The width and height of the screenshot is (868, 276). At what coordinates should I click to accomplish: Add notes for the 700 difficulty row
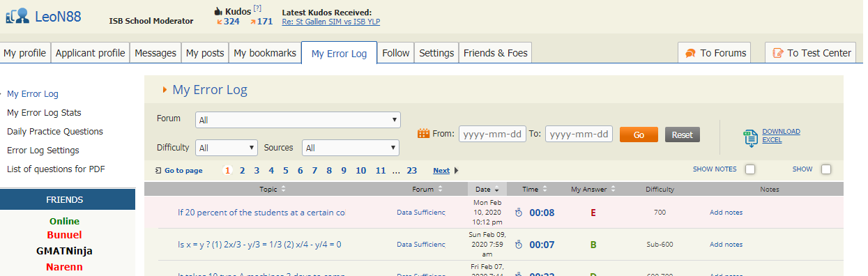click(726, 213)
